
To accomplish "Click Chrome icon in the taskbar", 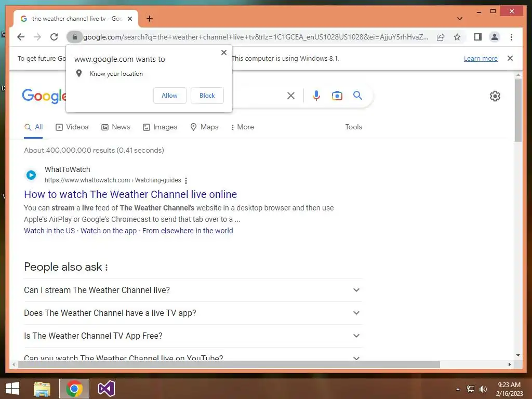I will click(74, 389).
